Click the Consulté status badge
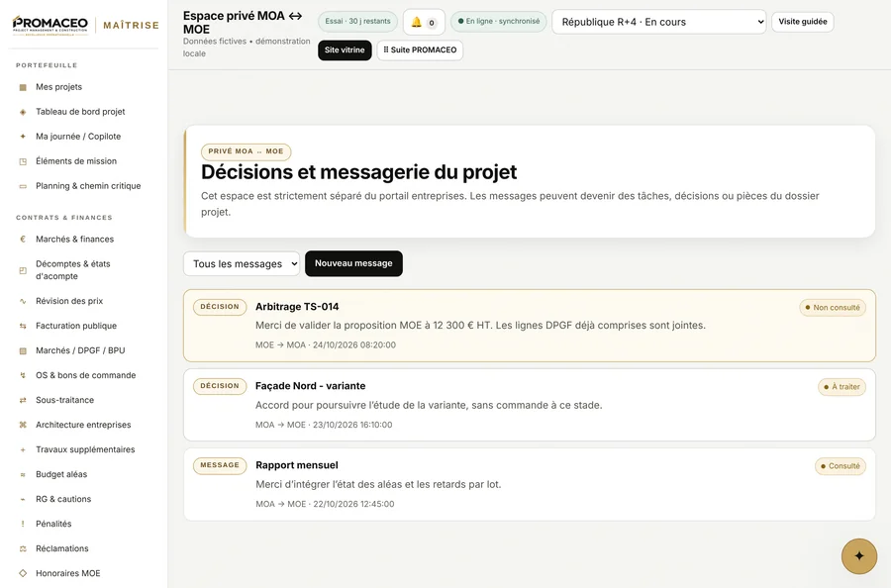This screenshot has width=891, height=588. click(x=840, y=466)
